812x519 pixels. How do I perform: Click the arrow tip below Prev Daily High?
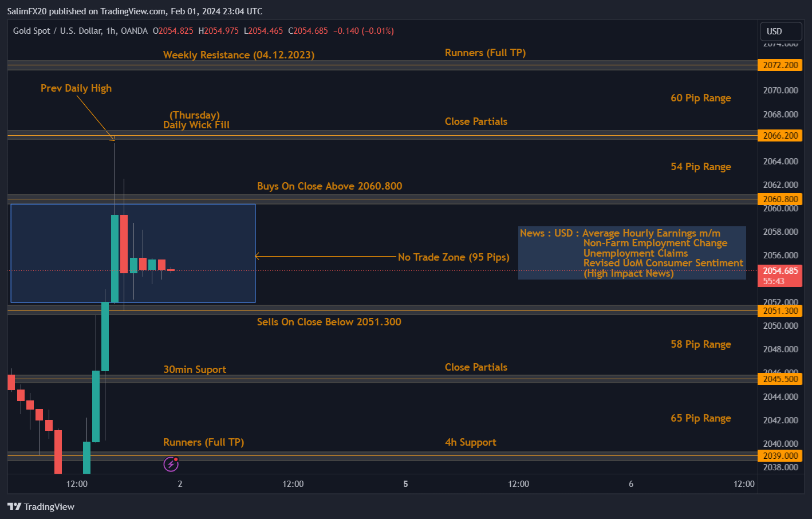(x=113, y=138)
